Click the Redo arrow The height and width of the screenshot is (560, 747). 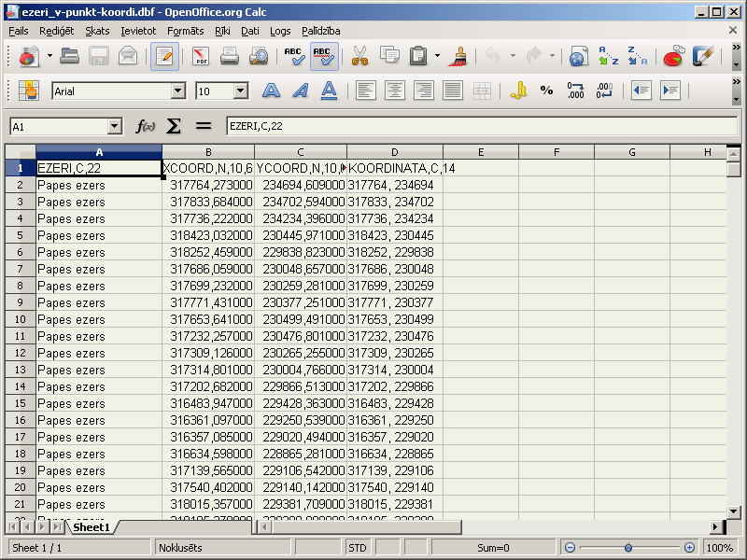[x=533, y=57]
